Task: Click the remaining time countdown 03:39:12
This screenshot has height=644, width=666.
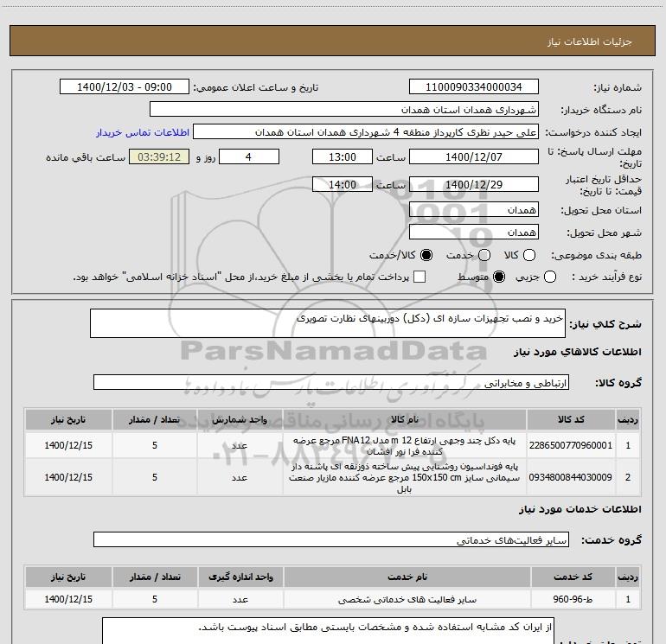Action: 159,157
